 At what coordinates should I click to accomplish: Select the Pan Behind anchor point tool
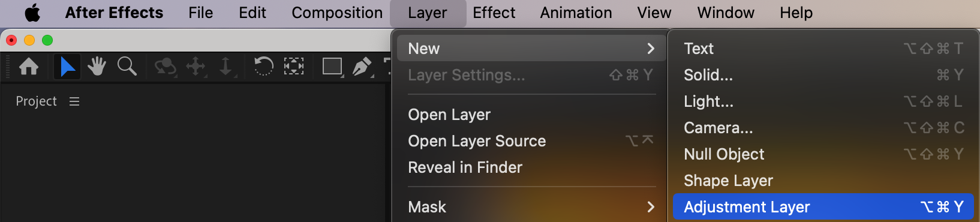click(294, 66)
